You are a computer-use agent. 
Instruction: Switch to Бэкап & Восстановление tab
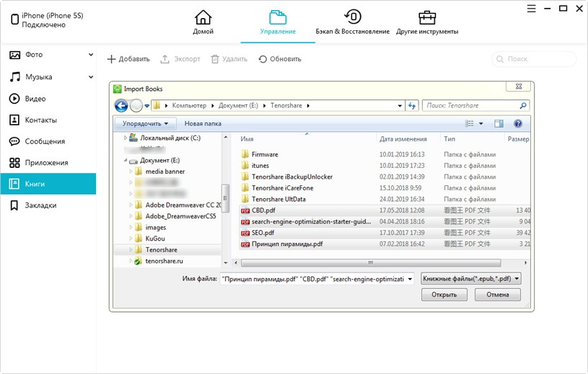click(x=352, y=22)
